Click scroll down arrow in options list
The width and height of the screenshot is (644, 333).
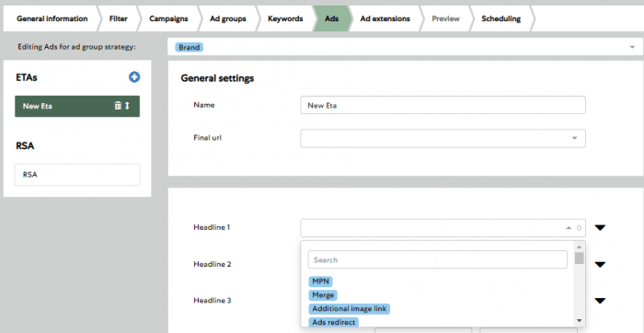tap(579, 321)
